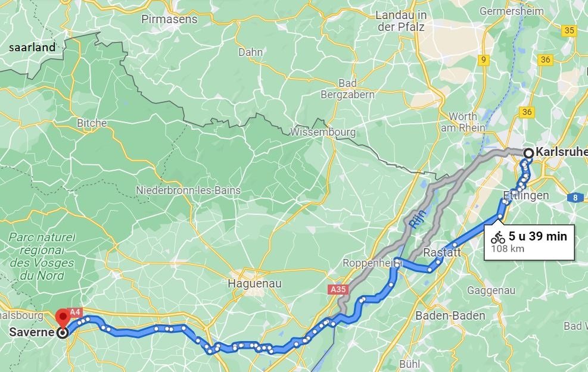Screen dimensions: 588x372
Task: Click the bicycle icon in route tooltip
Action: 498,237
